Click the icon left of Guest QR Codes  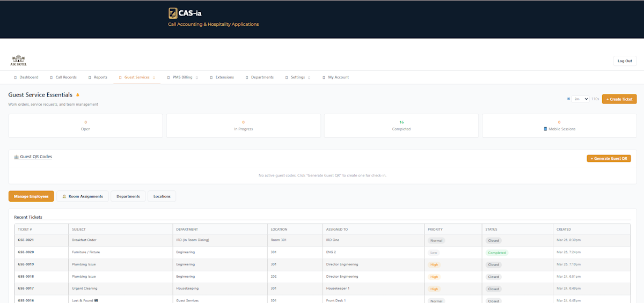[16, 157]
